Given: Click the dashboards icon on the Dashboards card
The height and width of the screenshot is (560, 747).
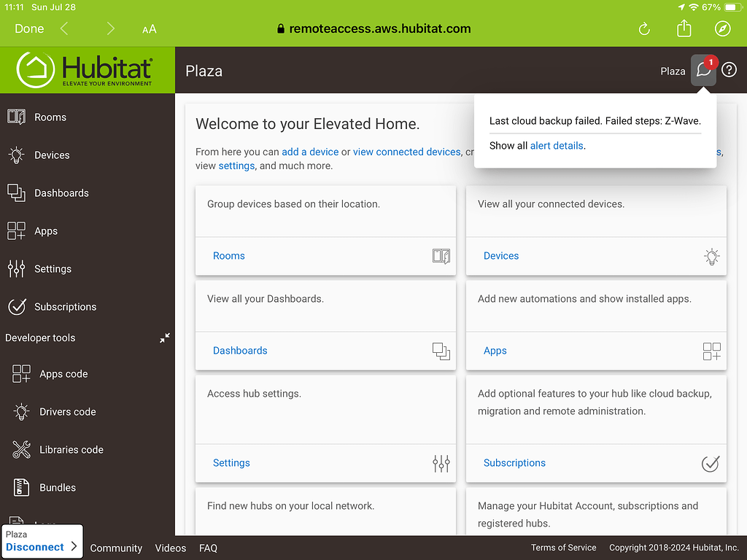Looking at the screenshot, I should pos(441,351).
